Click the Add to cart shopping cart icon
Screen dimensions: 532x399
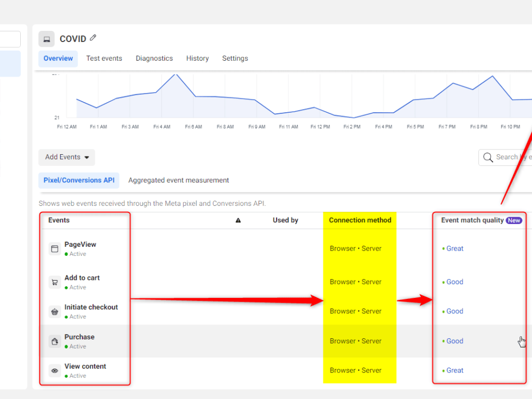click(55, 282)
